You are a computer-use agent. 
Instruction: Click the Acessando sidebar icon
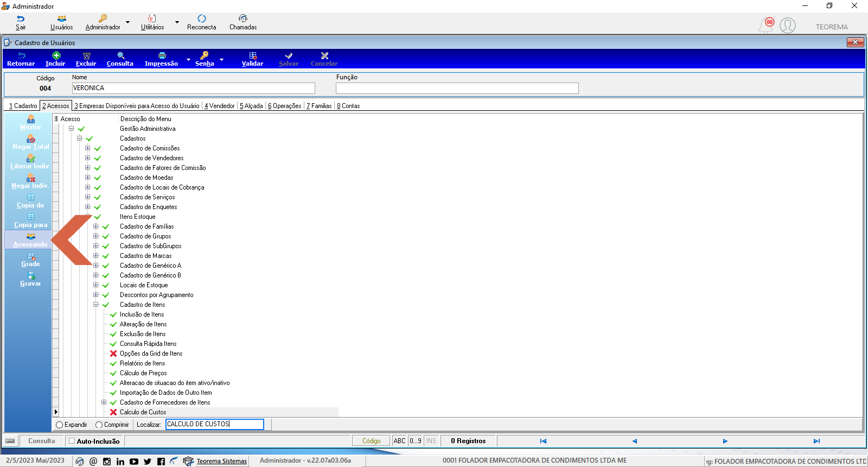[x=31, y=236]
